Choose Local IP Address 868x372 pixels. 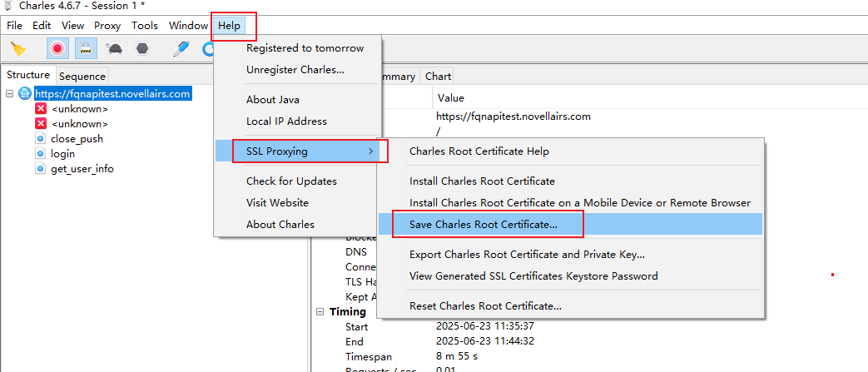298,122
